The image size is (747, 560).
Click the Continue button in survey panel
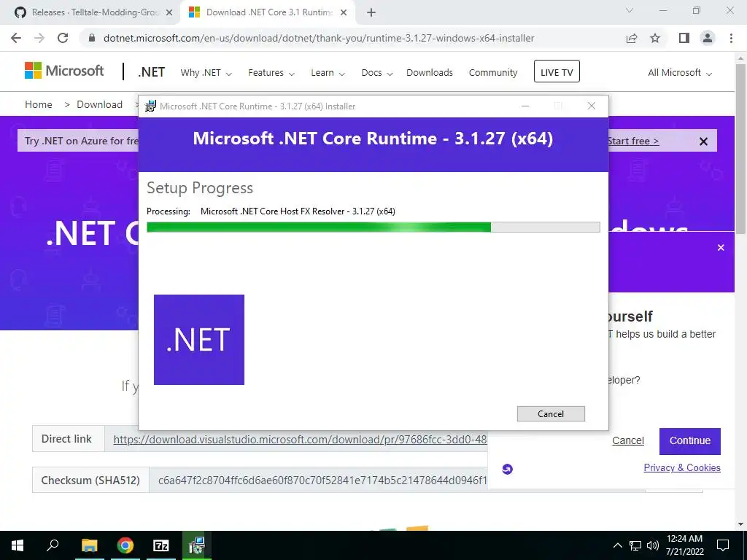pos(690,441)
